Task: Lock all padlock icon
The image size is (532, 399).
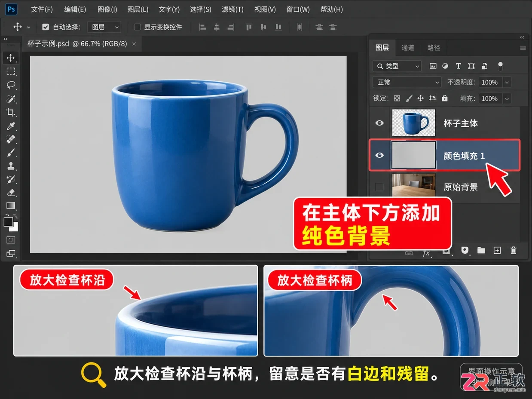Action: coord(445,98)
